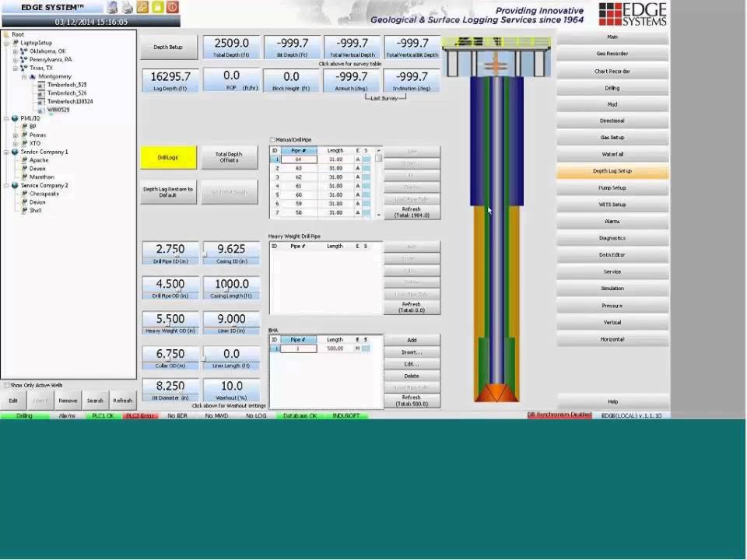Click the PLC2 Error status indicator

click(140, 416)
